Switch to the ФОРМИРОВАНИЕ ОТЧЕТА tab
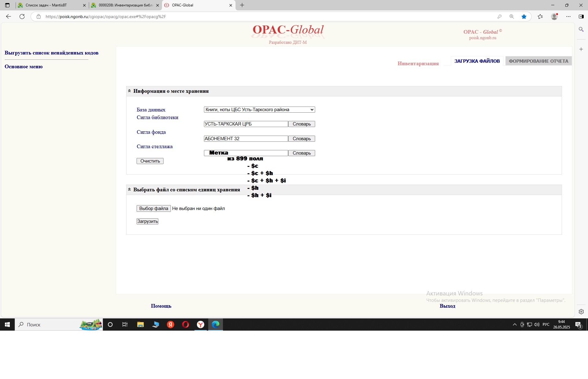Viewport: 588px width, 379px height. pyautogui.click(x=538, y=61)
